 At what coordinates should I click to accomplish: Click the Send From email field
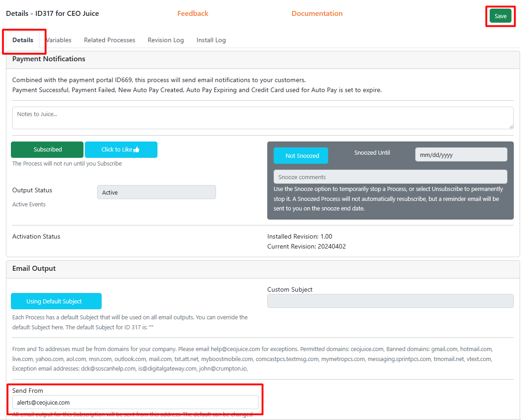pos(135,402)
